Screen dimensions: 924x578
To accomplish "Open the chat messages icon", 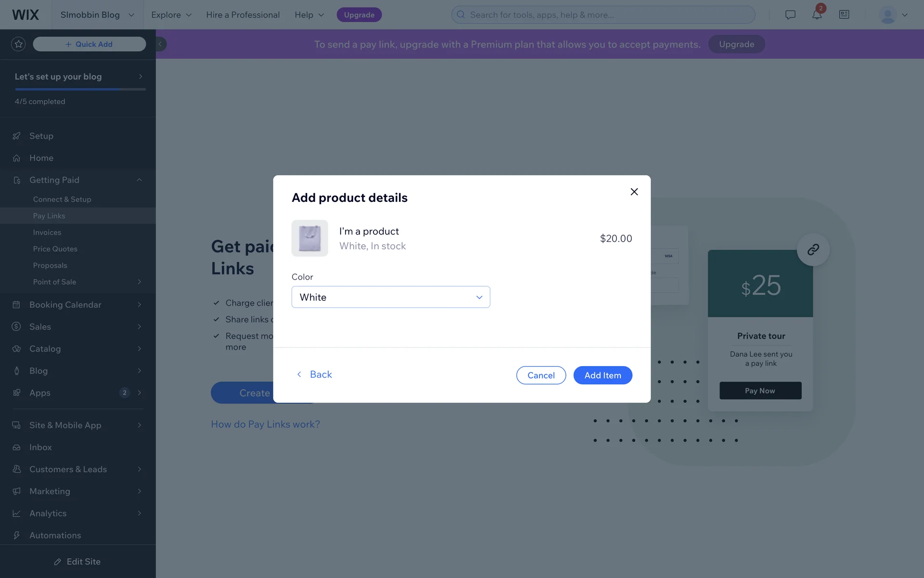I will tap(790, 15).
